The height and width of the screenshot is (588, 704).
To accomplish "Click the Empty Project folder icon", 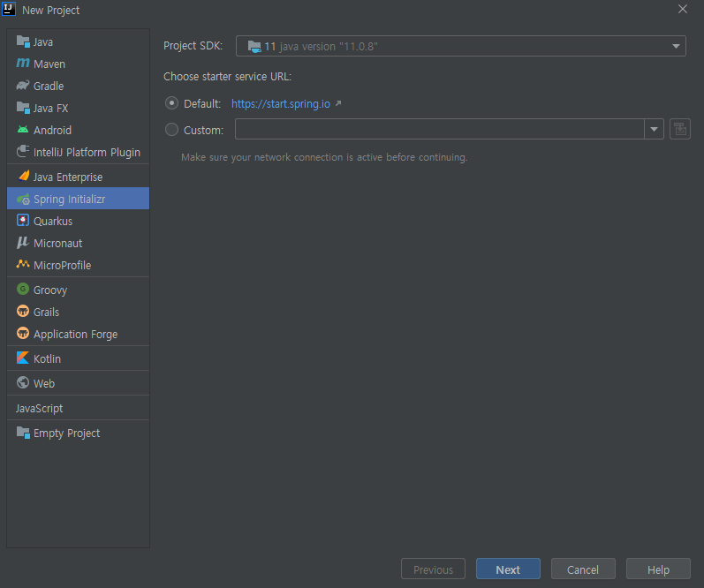I will (23, 433).
